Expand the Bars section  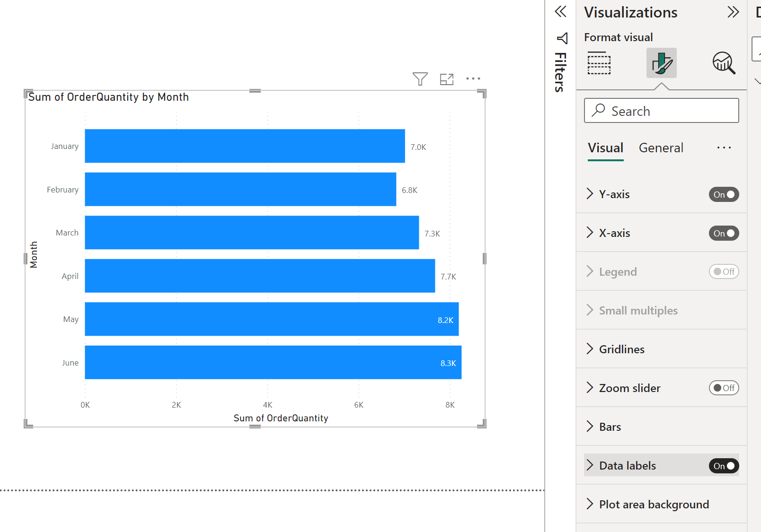click(x=610, y=427)
